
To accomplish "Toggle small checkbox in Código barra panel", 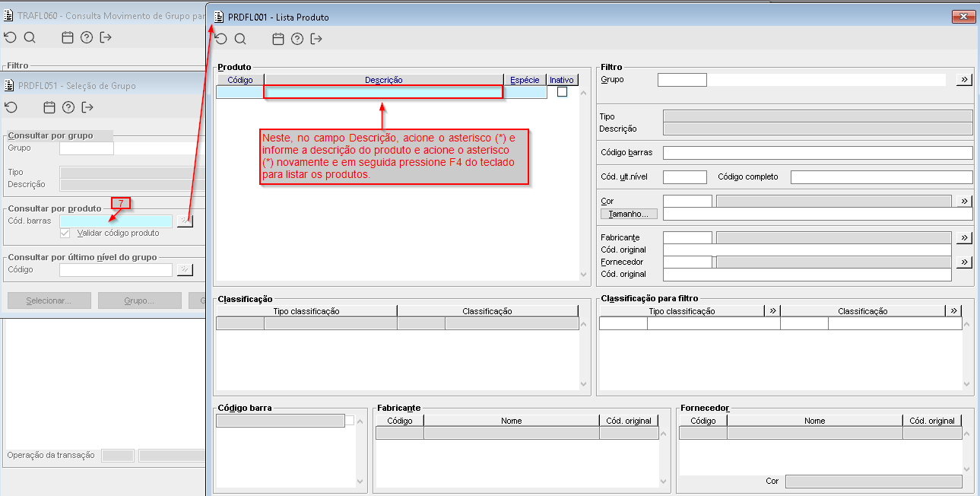I will 350,421.
